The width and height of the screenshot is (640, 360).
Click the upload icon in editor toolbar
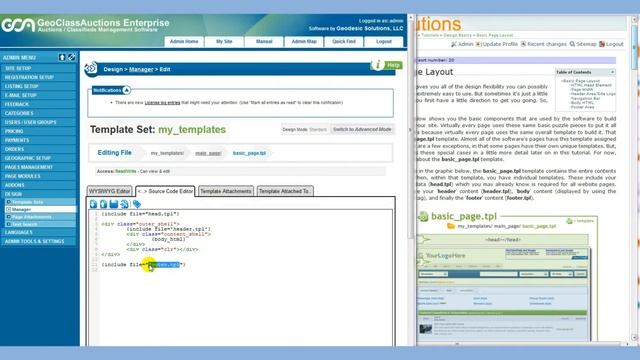104,204
